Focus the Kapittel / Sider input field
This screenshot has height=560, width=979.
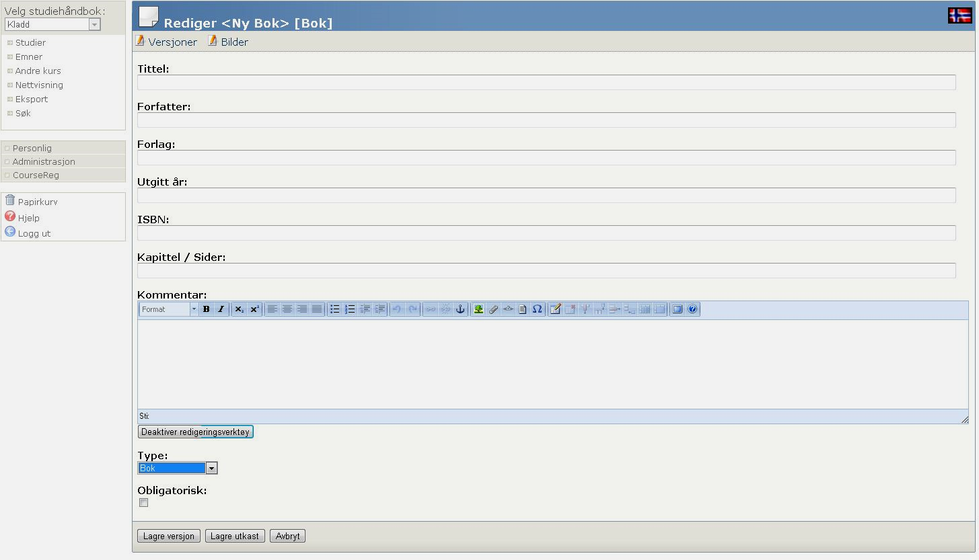[x=546, y=270]
